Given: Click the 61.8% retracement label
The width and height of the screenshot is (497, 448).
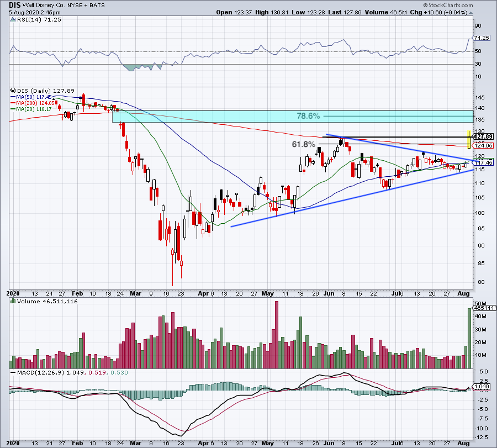Looking at the screenshot, I should (x=303, y=144).
